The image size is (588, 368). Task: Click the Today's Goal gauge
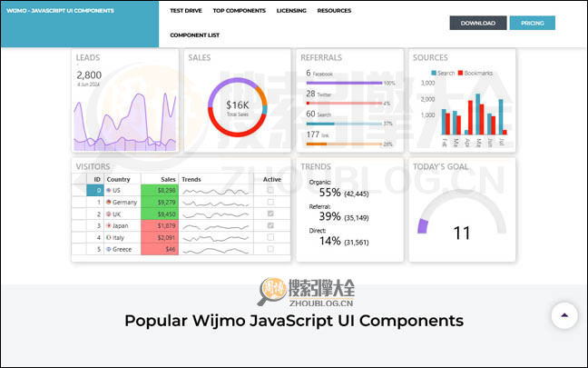click(x=462, y=213)
